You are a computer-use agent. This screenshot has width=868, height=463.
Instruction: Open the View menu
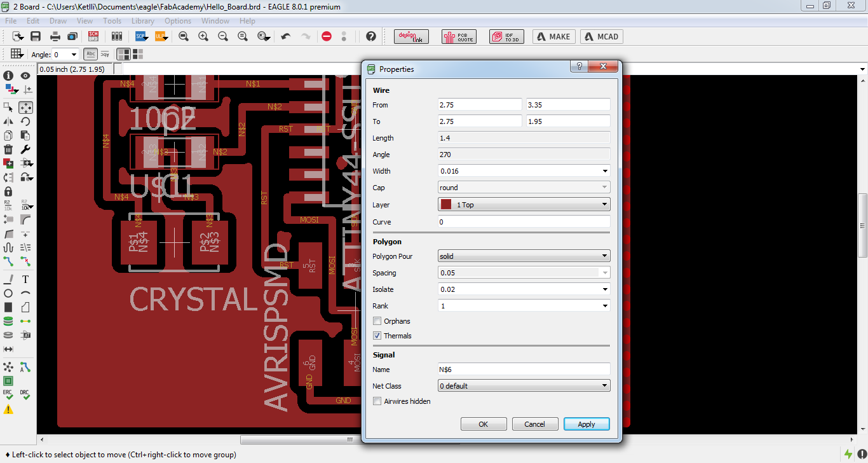tap(85, 21)
